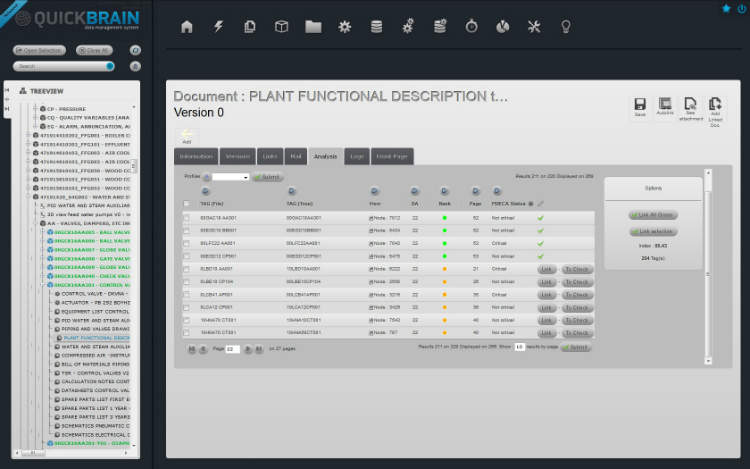Check the box on the eighth table row
This screenshot has width=750, height=469.
[x=186, y=307]
